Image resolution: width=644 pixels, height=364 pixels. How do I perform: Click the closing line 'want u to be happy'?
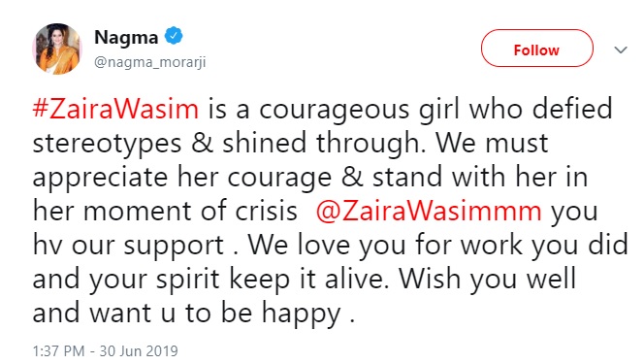215,314
